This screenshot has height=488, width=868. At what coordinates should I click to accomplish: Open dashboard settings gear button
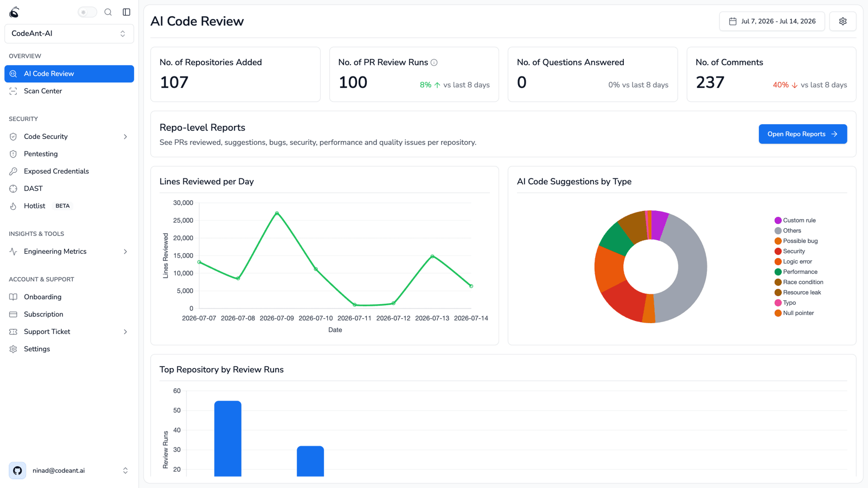(x=843, y=21)
